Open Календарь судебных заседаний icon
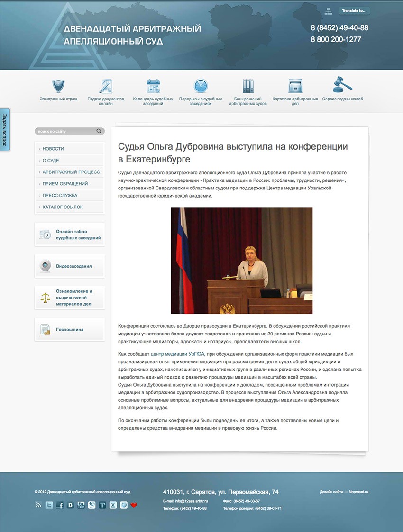Image resolution: width=403 pixels, height=532 pixels. (153, 87)
